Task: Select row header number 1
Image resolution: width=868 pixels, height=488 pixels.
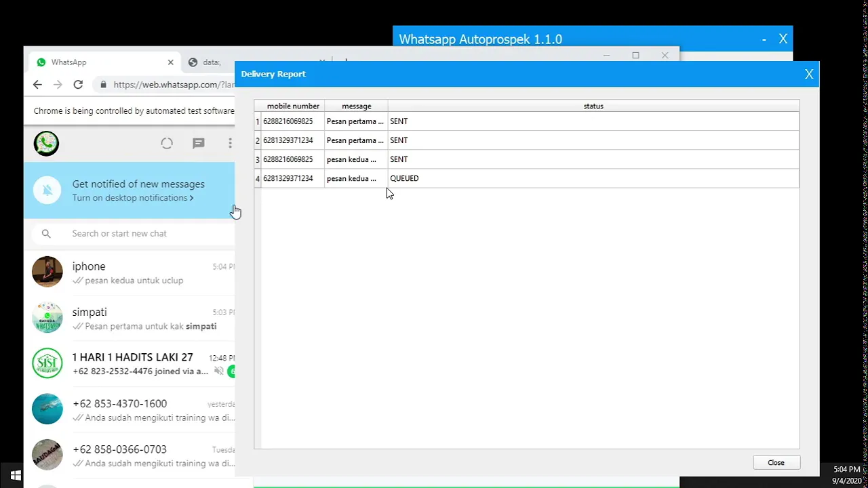Action: pos(258,121)
